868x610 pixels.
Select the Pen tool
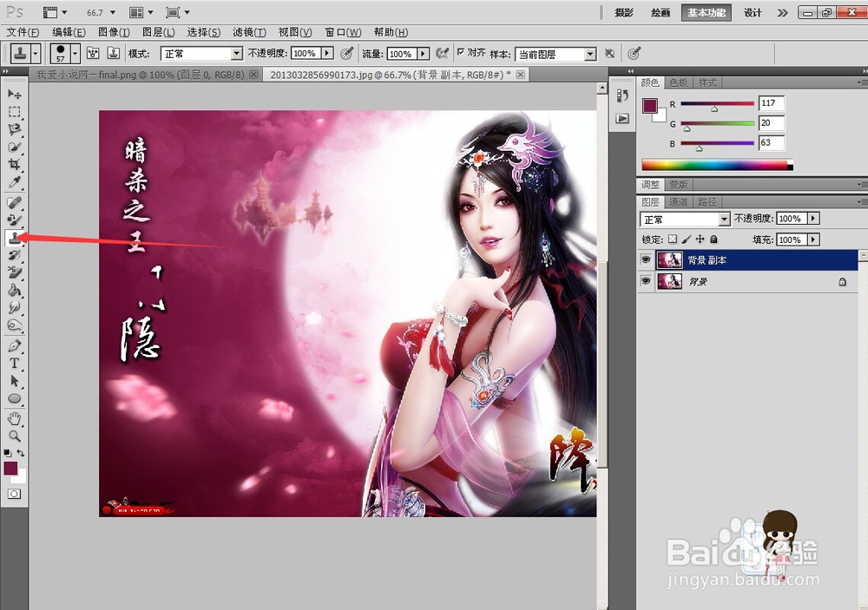pyautogui.click(x=15, y=346)
